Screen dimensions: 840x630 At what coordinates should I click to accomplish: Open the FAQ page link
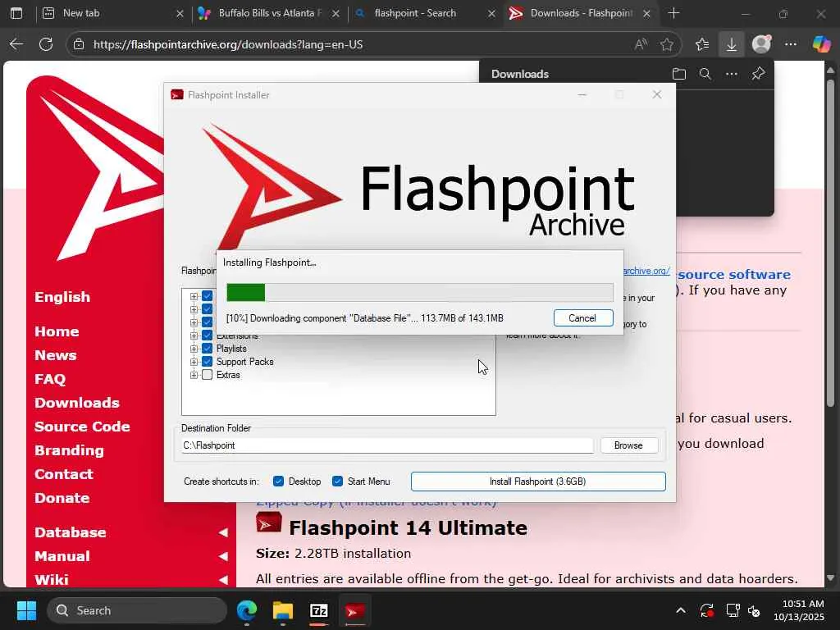click(50, 379)
